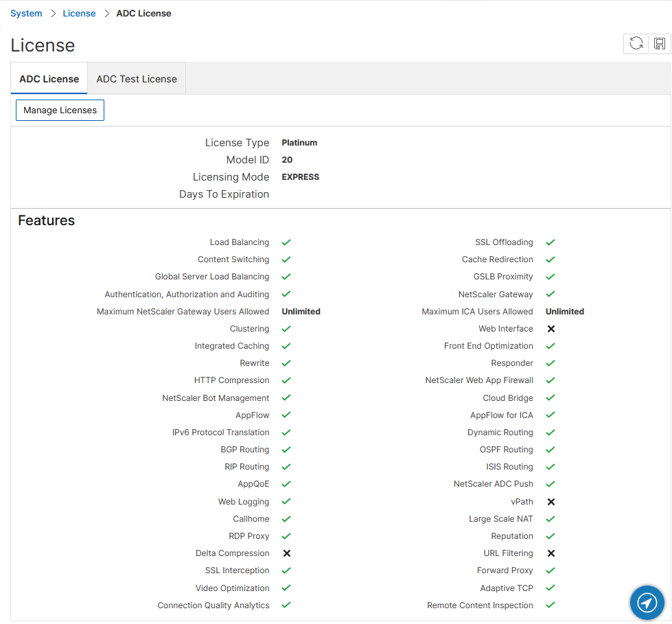
Task: Click the X icon next to vPath
Action: (x=551, y=501)
